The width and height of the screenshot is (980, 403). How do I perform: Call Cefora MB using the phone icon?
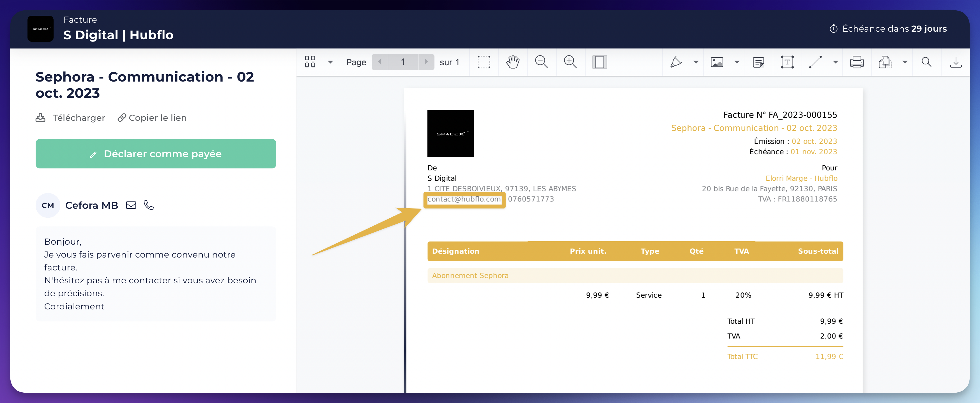point(149,205)
